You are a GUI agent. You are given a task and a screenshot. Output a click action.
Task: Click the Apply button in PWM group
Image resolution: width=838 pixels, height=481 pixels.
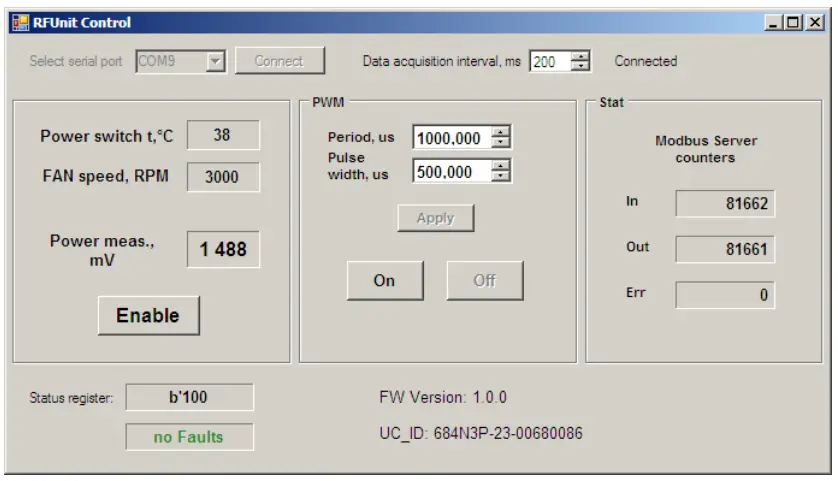coord(436,218)
